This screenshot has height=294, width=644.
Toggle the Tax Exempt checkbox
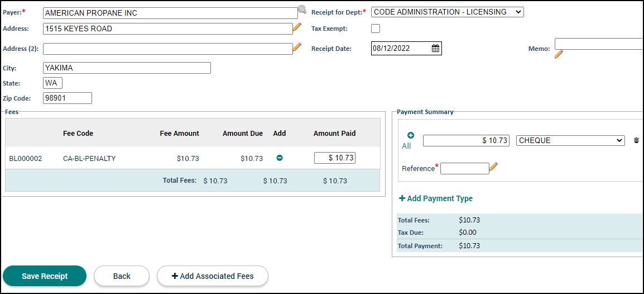[x=376, y=29]
